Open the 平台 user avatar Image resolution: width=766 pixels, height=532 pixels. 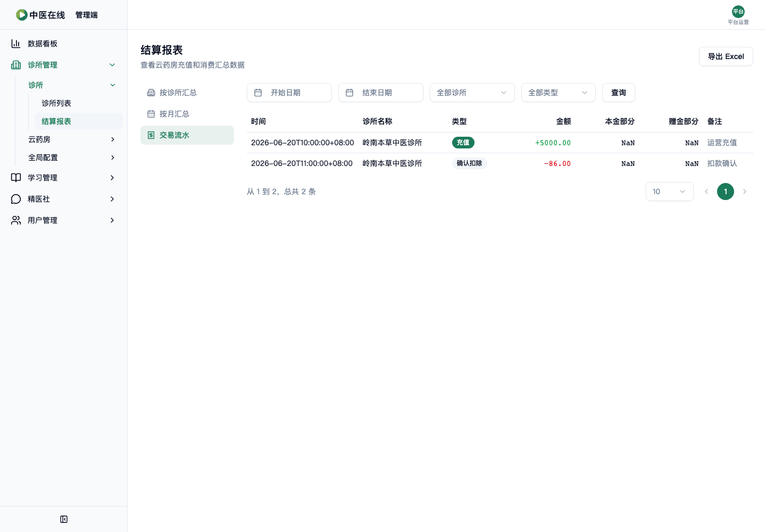pos(738,12)
